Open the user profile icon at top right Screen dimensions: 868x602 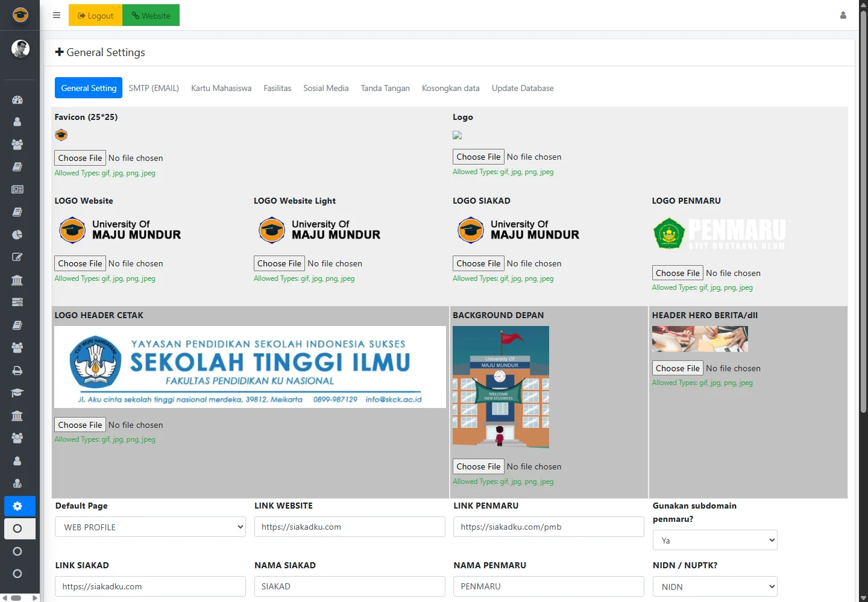click(843, 16)
